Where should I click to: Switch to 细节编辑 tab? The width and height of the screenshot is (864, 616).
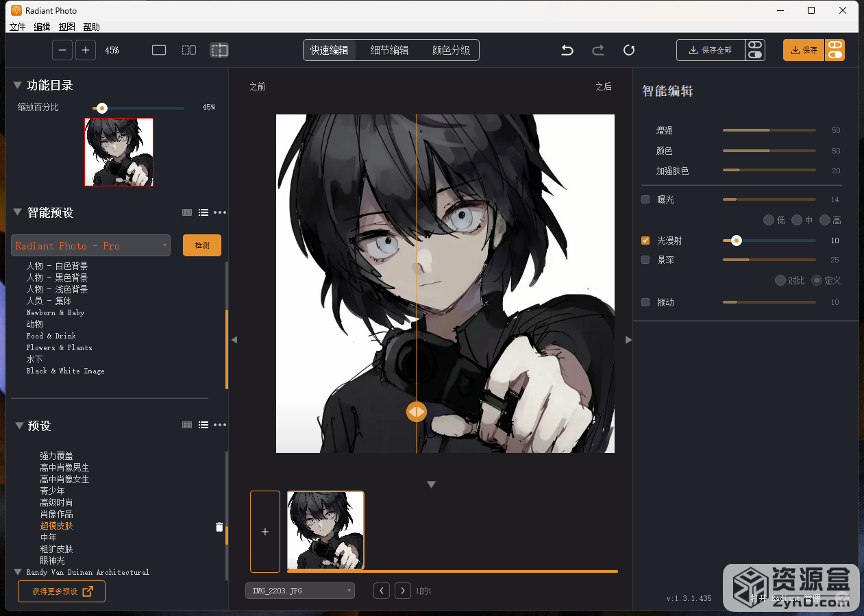coord(389,50)
